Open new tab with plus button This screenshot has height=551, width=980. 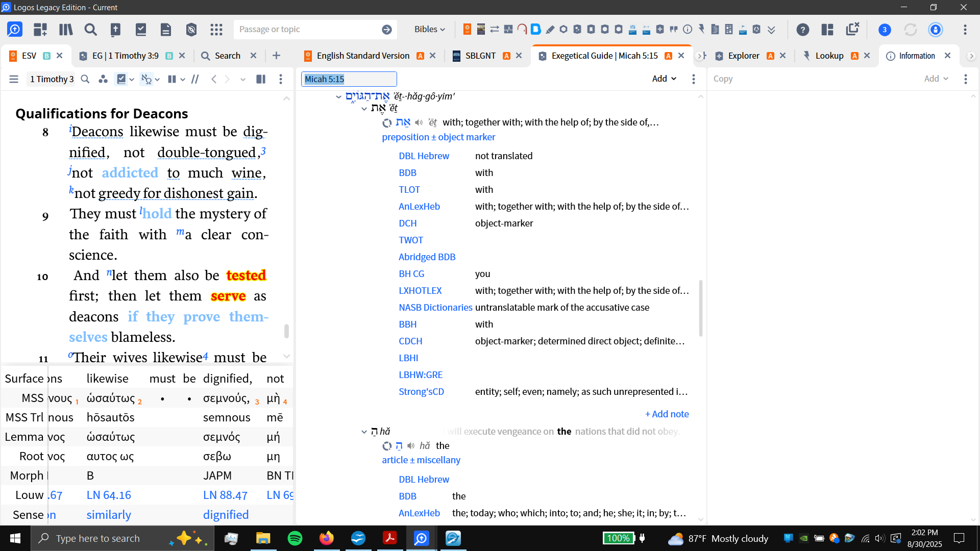click(276, 56)
